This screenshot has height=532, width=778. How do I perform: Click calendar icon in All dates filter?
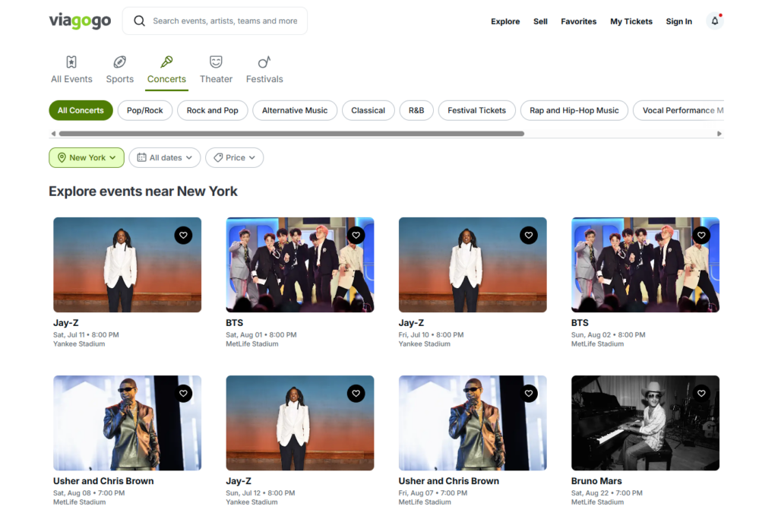point(141,158)
